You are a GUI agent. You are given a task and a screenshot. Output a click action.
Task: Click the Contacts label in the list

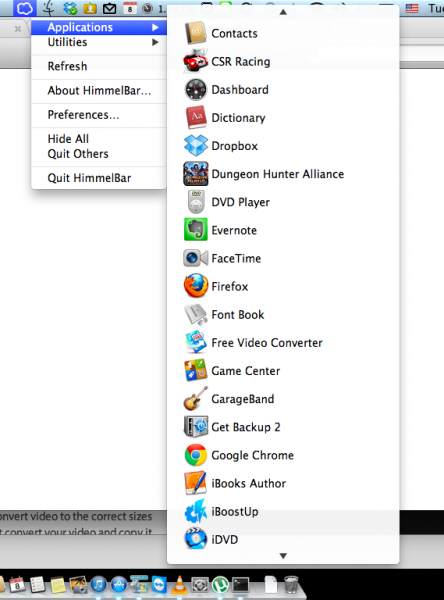coord(234,34)
